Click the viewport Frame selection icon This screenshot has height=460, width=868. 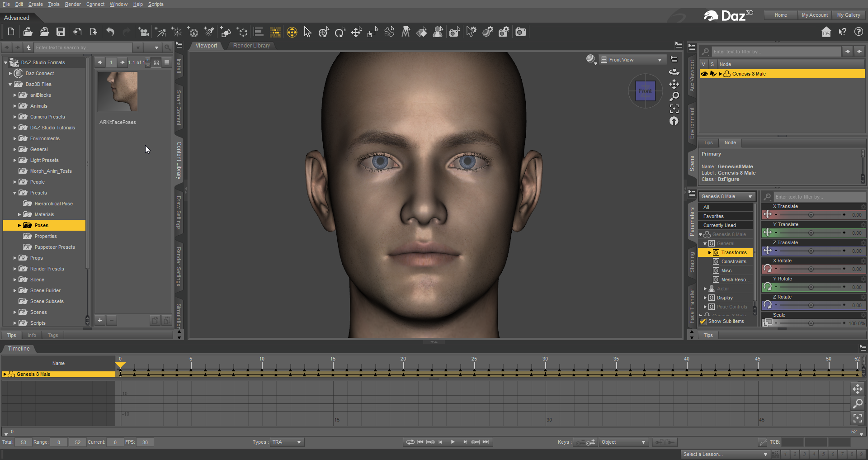674,109
